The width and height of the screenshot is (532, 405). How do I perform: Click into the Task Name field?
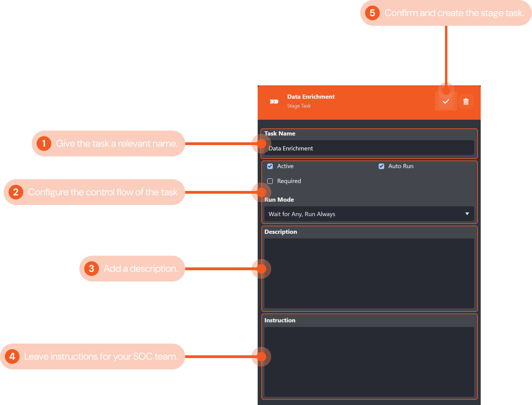click(369, 148)
